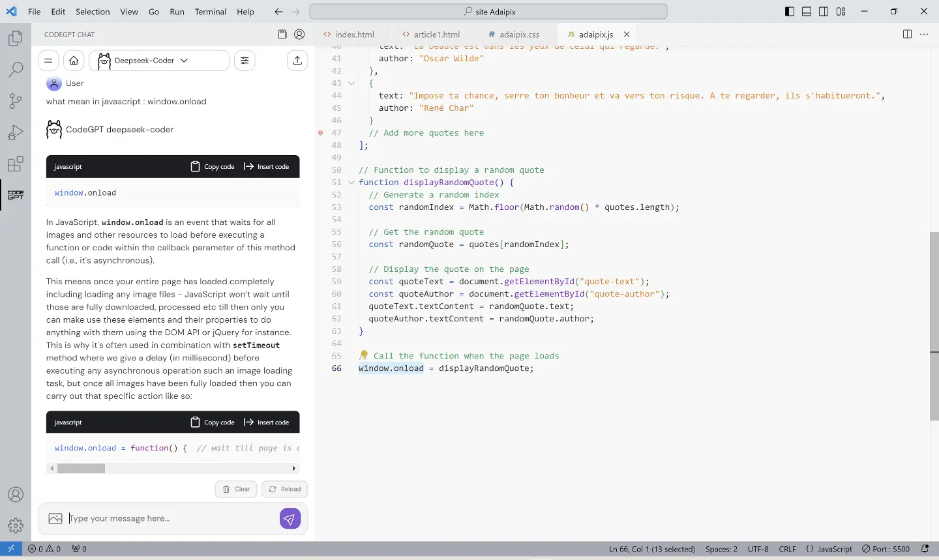The height and width of the screenshot is (560, 939).
Task: Open CodeGPT profile icon in panel header
Action: [x=299, y=35]
